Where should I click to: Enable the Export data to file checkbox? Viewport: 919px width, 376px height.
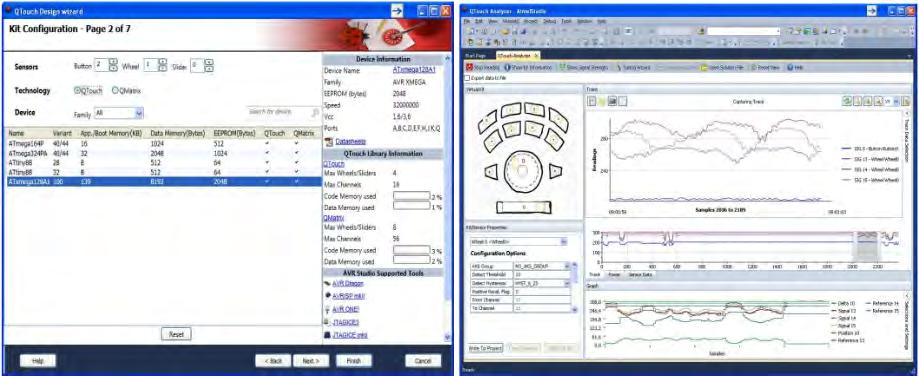(x=467, y=78)
